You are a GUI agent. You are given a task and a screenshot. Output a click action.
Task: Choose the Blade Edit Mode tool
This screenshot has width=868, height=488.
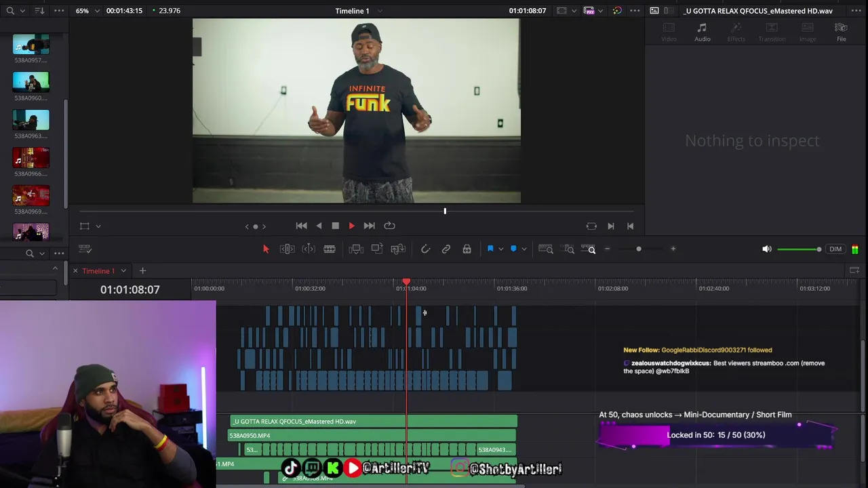330,249
